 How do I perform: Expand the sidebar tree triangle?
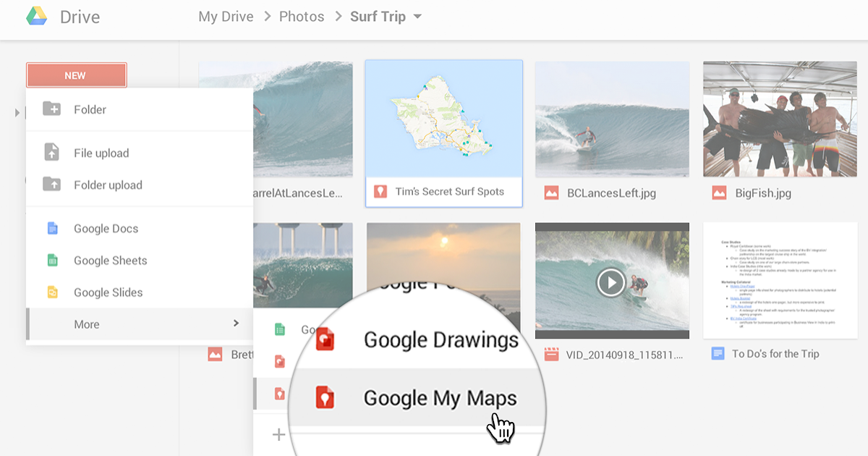(18, 113)
